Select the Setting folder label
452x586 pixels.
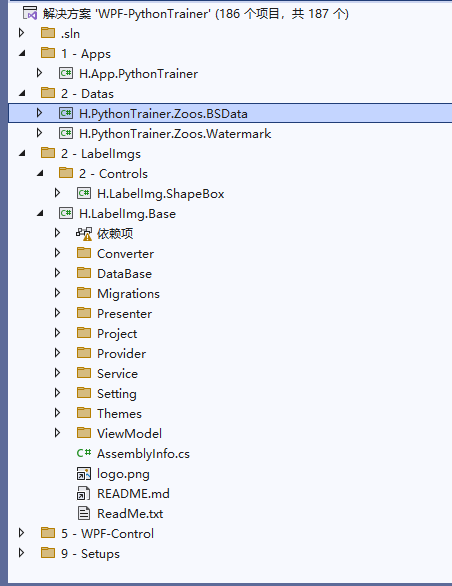pos(117,394)
